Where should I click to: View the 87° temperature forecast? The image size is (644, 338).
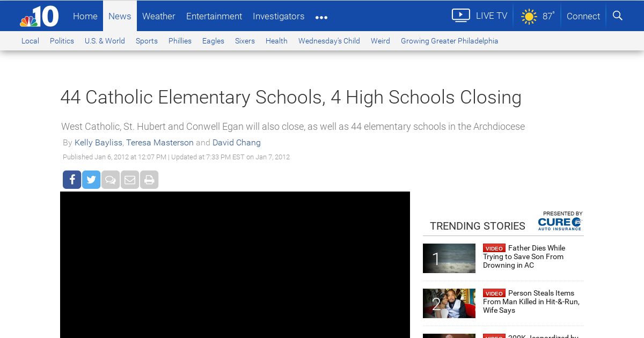tap(548, 16)
